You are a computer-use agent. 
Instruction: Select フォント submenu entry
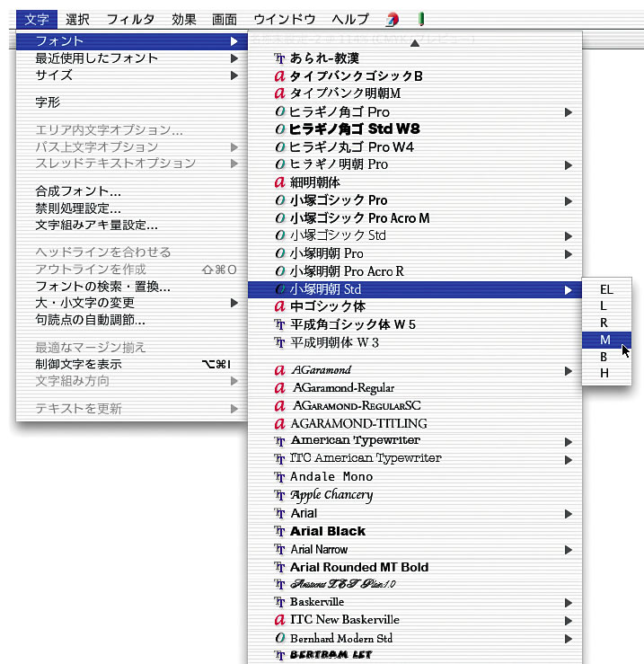click(132, 41)
